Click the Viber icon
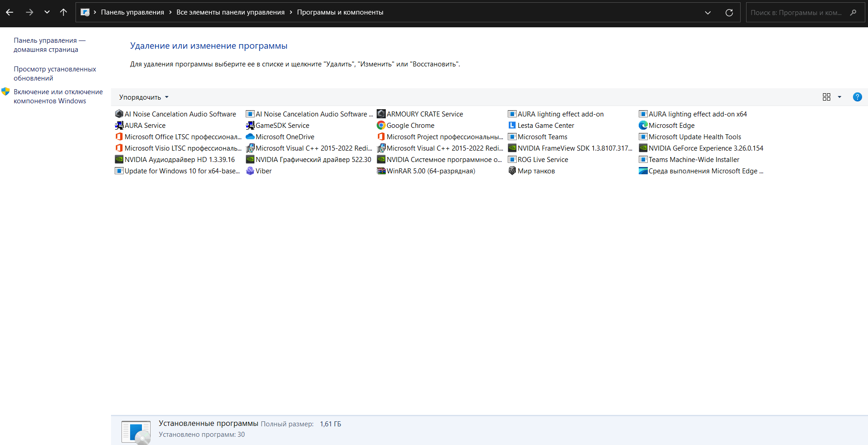Viewport: 868px width, 445px height. coord(250,171)
